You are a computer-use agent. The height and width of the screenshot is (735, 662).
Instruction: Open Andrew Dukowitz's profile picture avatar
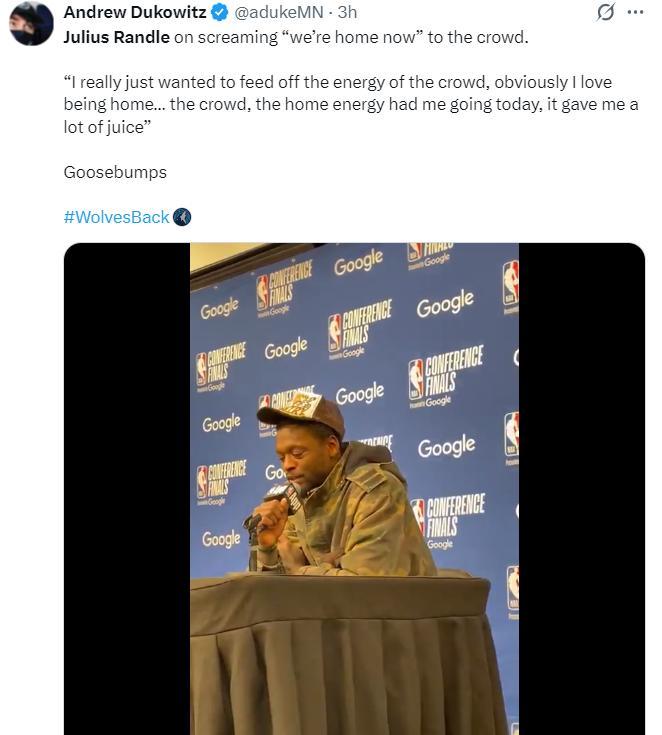[x=31, y=23]
